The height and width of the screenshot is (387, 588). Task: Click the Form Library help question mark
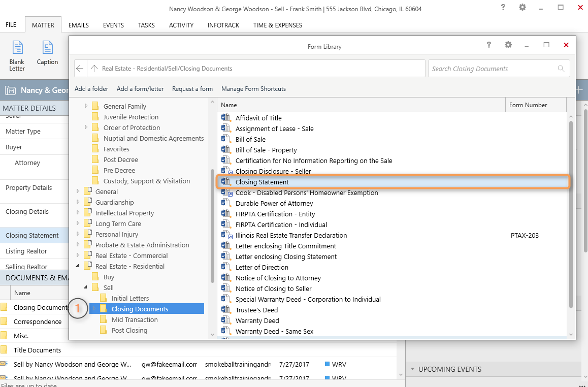coord(489,45)
